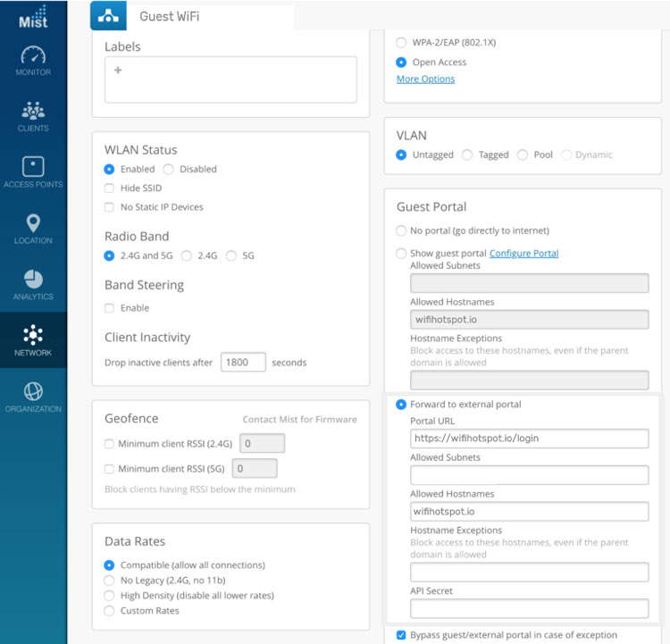
Task: Select the Network icon in sidebar
Action: 33,336
